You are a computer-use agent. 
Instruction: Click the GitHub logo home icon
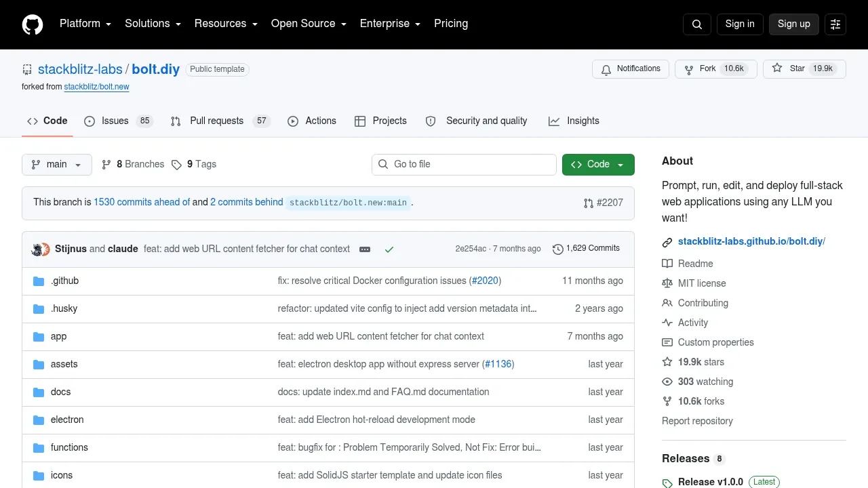pyautogui.click(x=33, y=24)
